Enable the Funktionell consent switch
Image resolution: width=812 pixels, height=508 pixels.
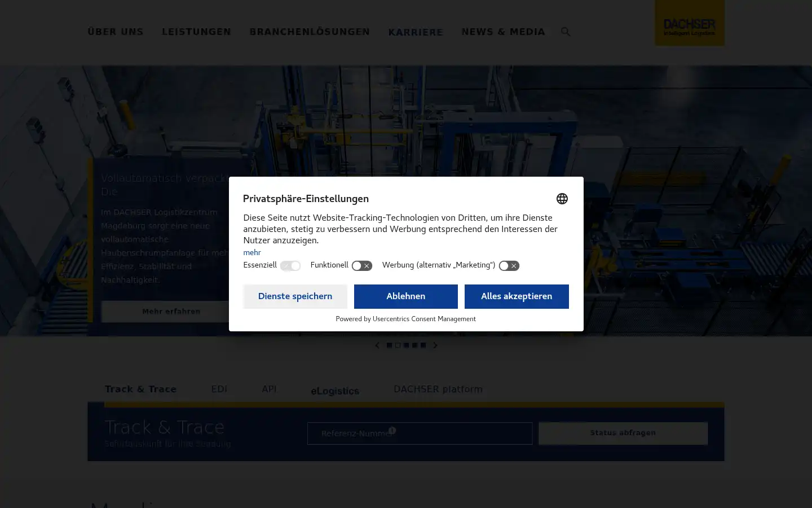(x=362, y=266)
